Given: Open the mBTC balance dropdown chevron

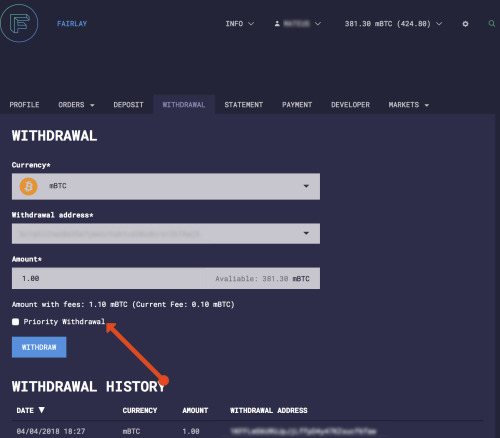Looking at the screenshot, I should pos(439,24).
